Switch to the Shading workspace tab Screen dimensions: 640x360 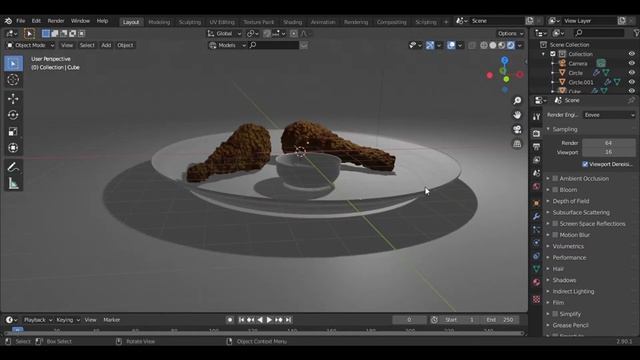(x=292, y=22)
